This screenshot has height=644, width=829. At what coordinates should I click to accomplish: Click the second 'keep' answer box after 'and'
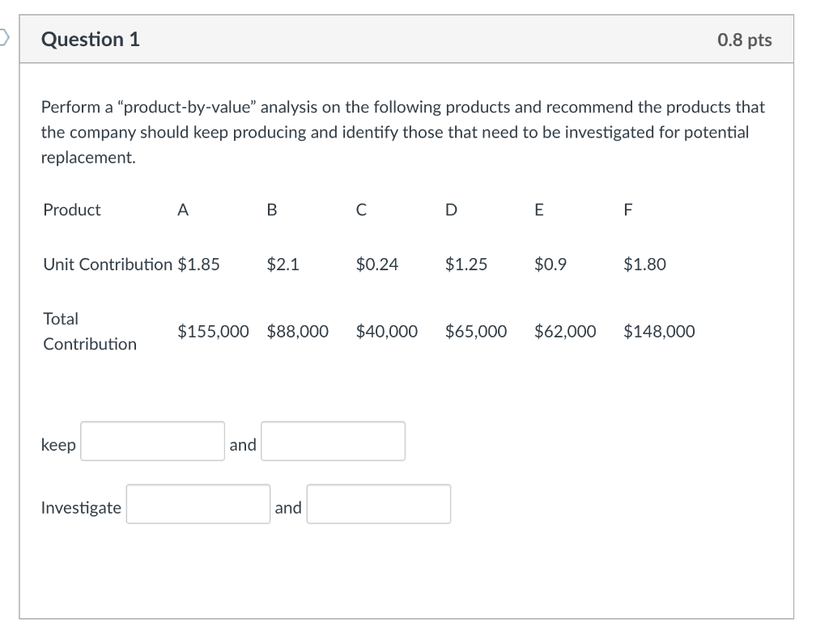tap(332, 440)
